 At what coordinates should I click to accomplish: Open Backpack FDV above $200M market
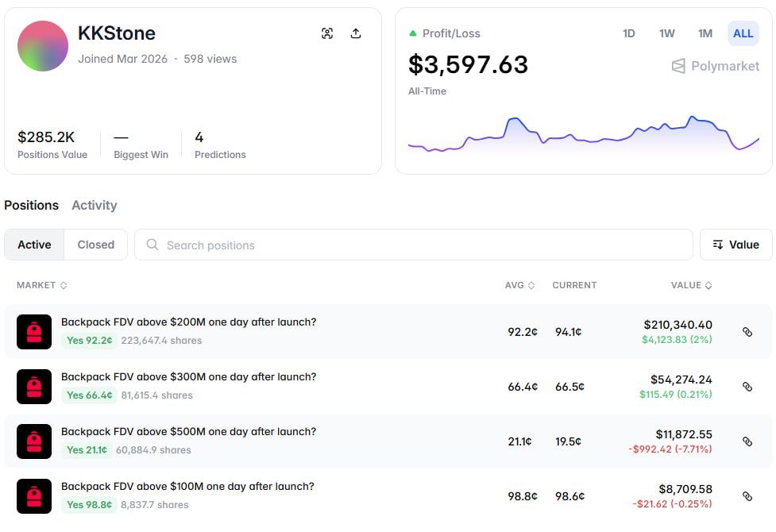coord(188,322)
